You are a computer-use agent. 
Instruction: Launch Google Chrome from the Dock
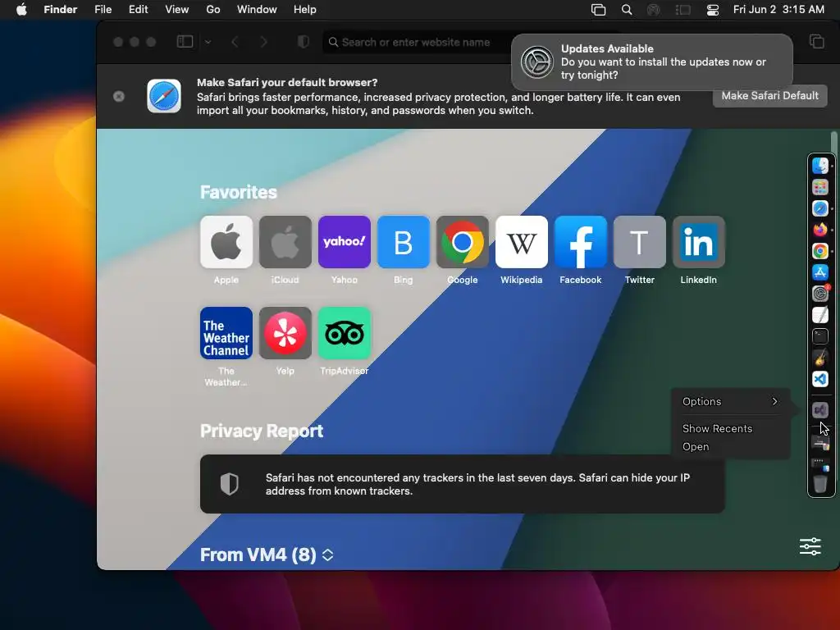pos(819,251)
